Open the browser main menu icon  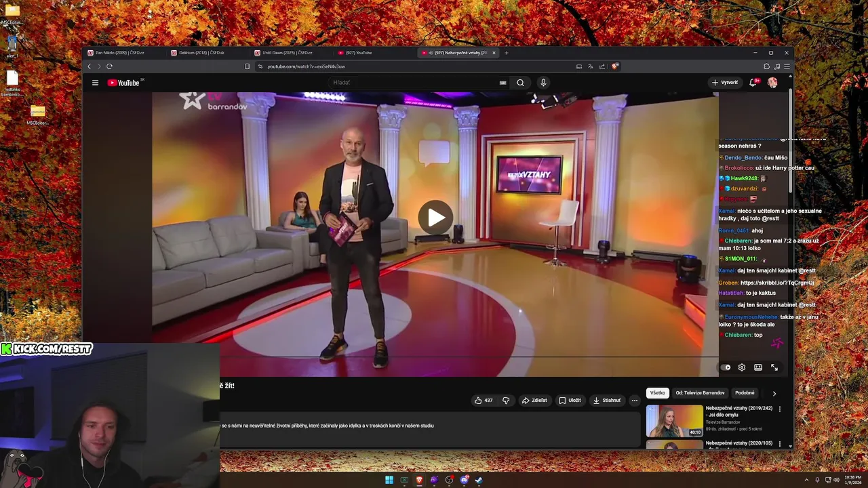[787, 66]
